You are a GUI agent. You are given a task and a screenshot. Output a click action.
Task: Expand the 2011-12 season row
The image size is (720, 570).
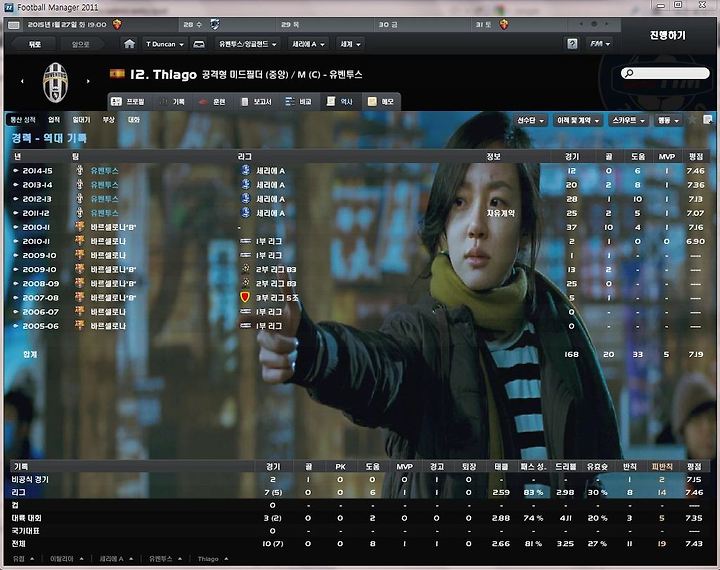click(x=16, y=213)
